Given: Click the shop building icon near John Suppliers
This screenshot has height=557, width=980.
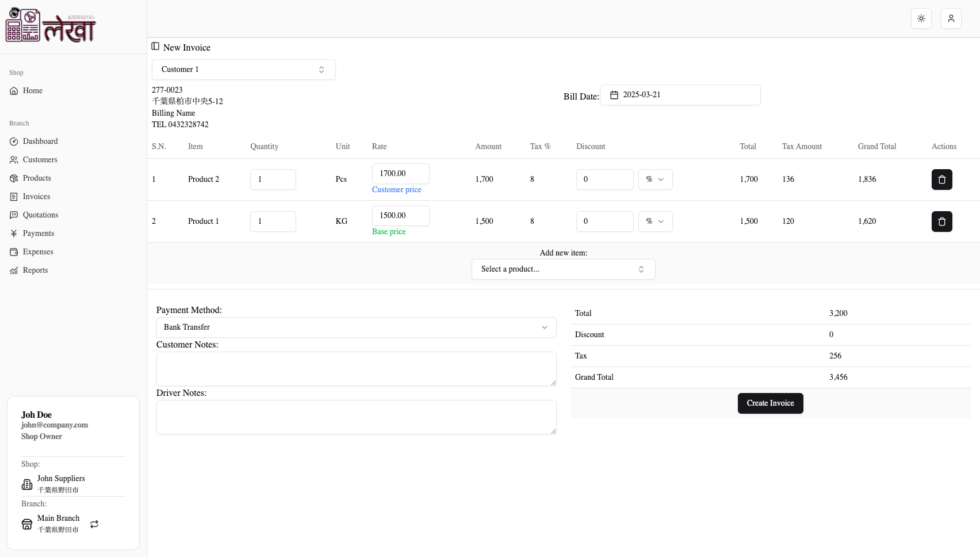Looking at the screenshot, I should (27, 484).
